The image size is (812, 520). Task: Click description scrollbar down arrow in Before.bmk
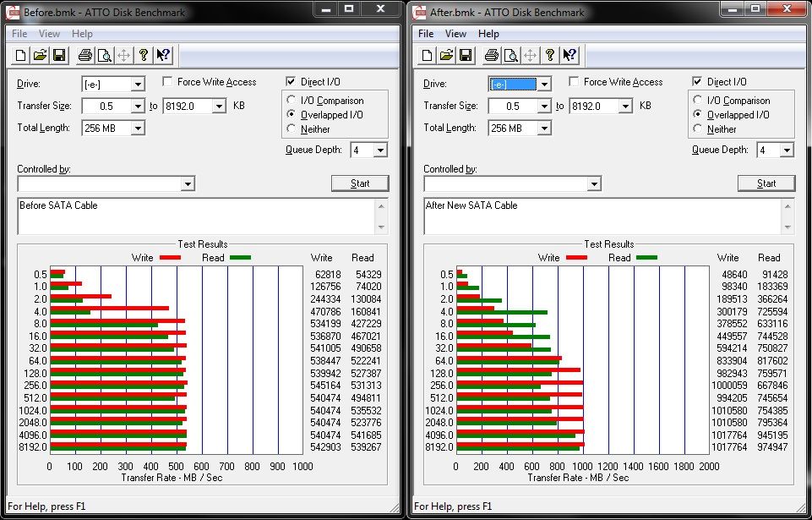coord(382,227)
